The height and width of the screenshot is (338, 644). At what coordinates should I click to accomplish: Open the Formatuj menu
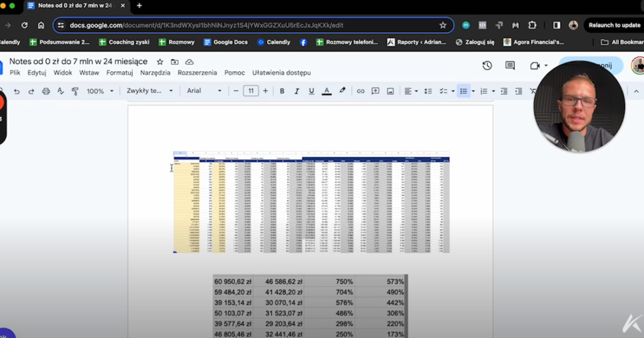(119, 73)
